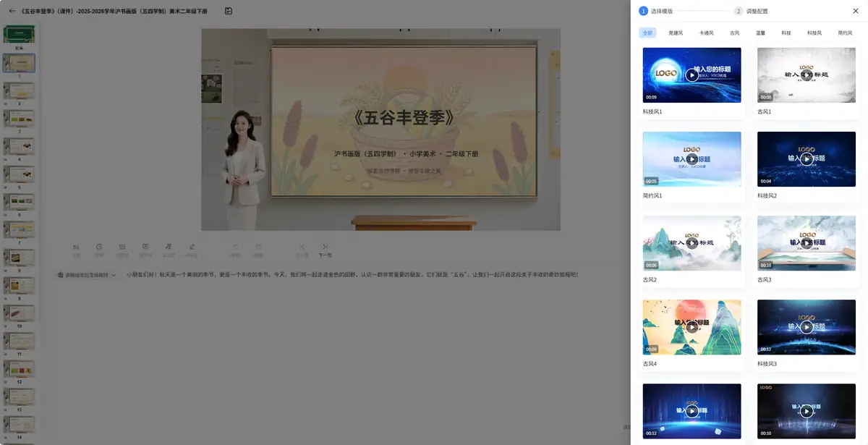
Task: Play the 古风4 template preview
Action: [x=692, y=327]
